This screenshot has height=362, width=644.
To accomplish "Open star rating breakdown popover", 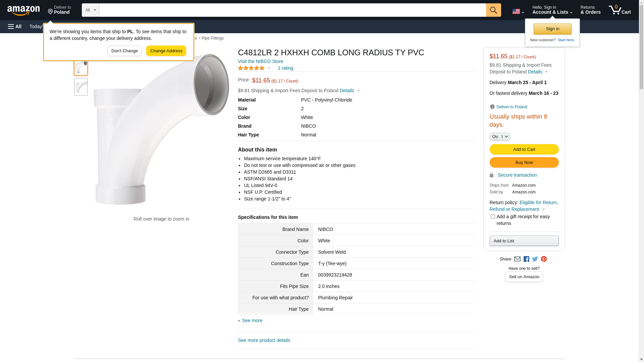I will [254, 68].
